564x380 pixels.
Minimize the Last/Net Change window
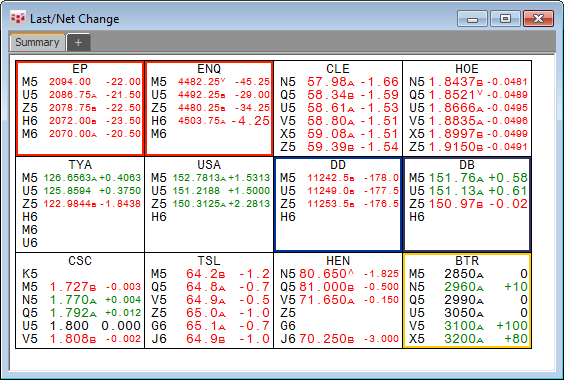(x=472, y=19)
